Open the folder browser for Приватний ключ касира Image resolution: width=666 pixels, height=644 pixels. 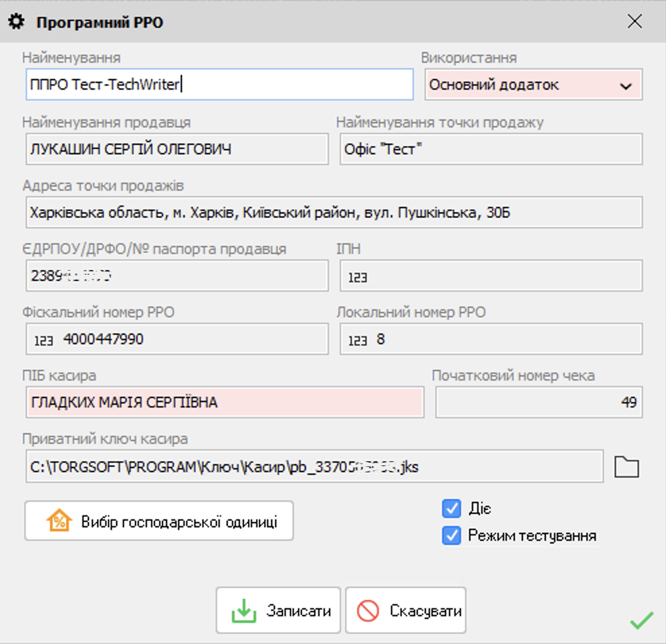point(627,465)
